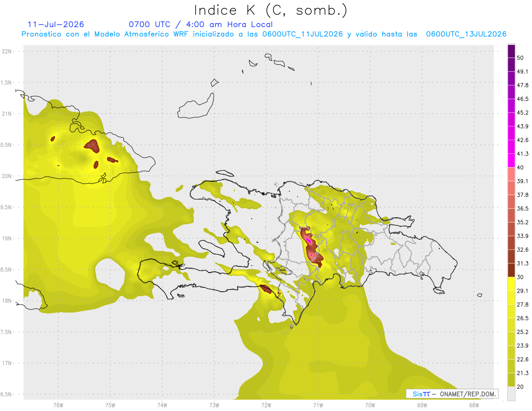Click the date text '11-Jul-2026'
Viewport: 532px width, 411px height.
pyautogui.click(x=56, y=24)
